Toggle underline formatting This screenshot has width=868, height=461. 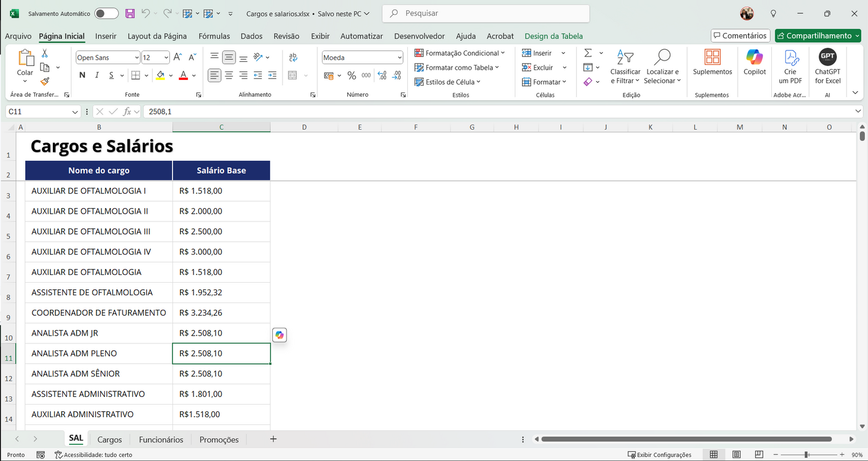point(110,75)
